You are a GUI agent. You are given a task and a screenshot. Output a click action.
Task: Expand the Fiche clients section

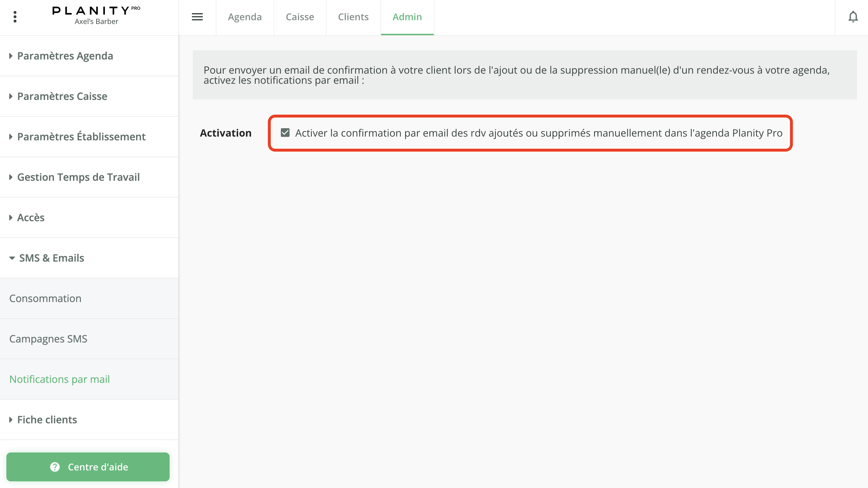click(47, 420)
